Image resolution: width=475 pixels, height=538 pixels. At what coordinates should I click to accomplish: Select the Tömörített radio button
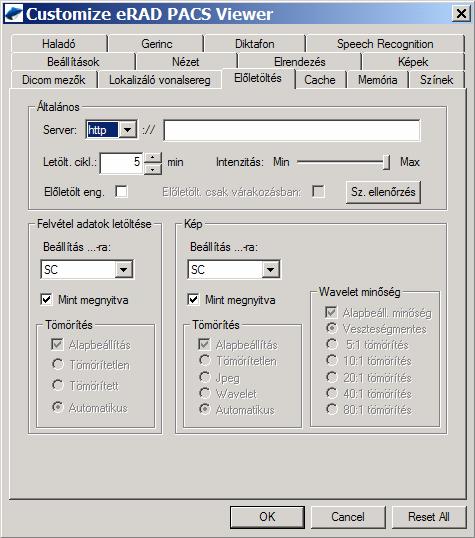coord(58,385)
